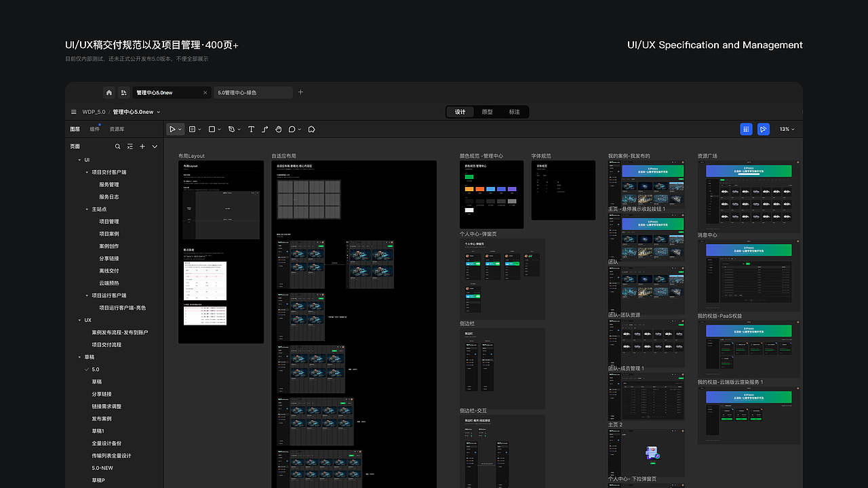Viewport: 868px width, 488px height.
Task: Open 案例发布流程-发布到账户 page
Action: pos(120,332)
